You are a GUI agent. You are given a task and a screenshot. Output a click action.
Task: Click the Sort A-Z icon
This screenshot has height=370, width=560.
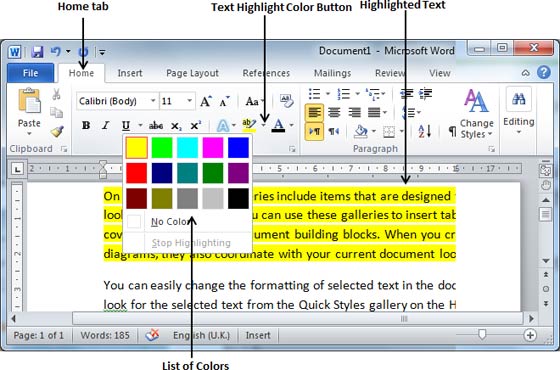[425, 131]
